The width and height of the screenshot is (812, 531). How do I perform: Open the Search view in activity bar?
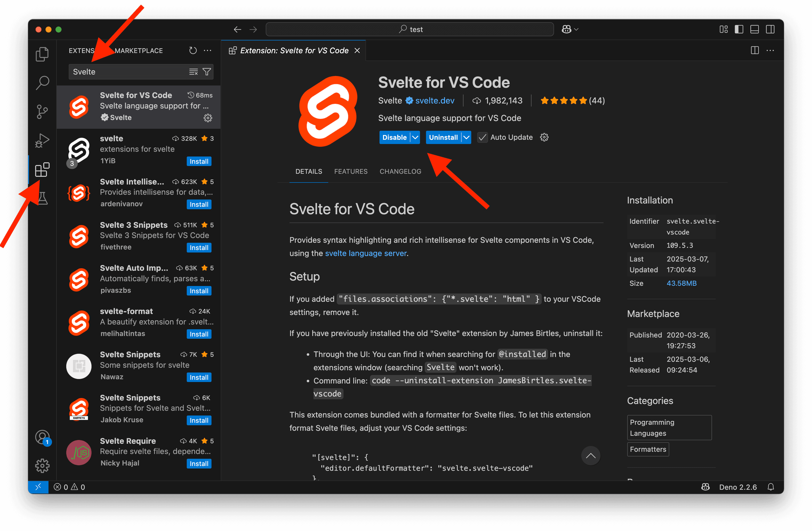tap(42, 82)
